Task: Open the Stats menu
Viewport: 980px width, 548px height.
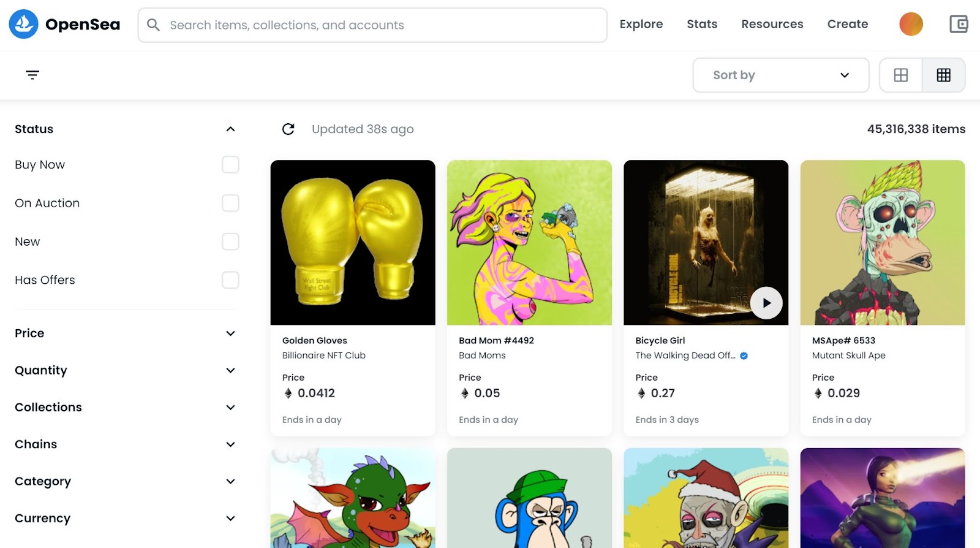Action: tap(702, 25)
